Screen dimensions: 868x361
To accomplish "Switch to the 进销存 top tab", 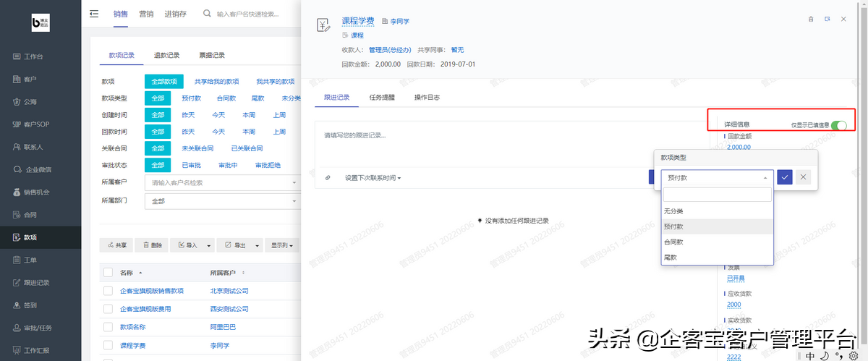I will coord(176,13).
